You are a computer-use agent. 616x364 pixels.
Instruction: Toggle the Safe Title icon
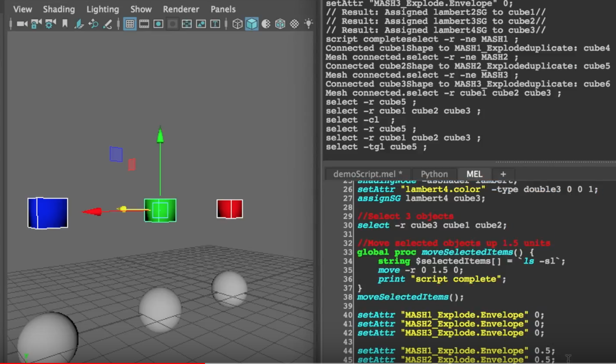click(x=215, y=24)
